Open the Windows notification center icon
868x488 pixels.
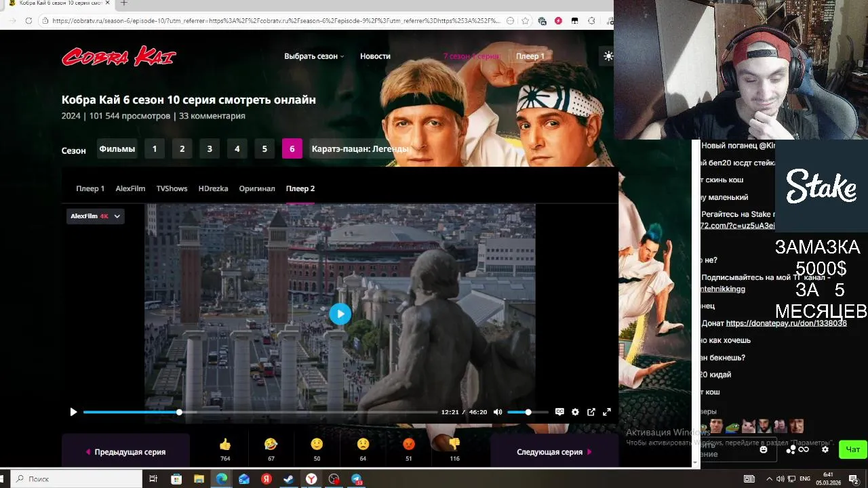point(854,479)
